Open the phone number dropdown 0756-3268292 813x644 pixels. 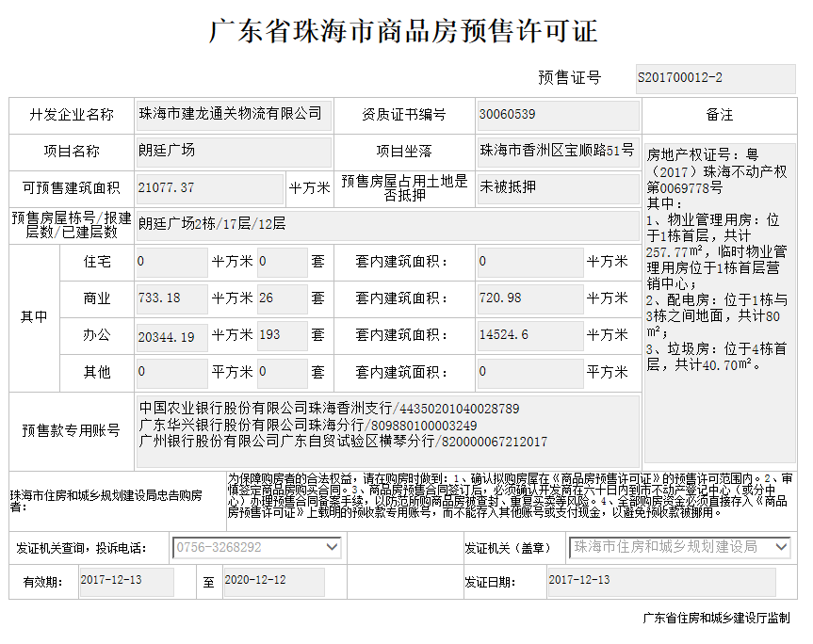[x=257, y=547]
